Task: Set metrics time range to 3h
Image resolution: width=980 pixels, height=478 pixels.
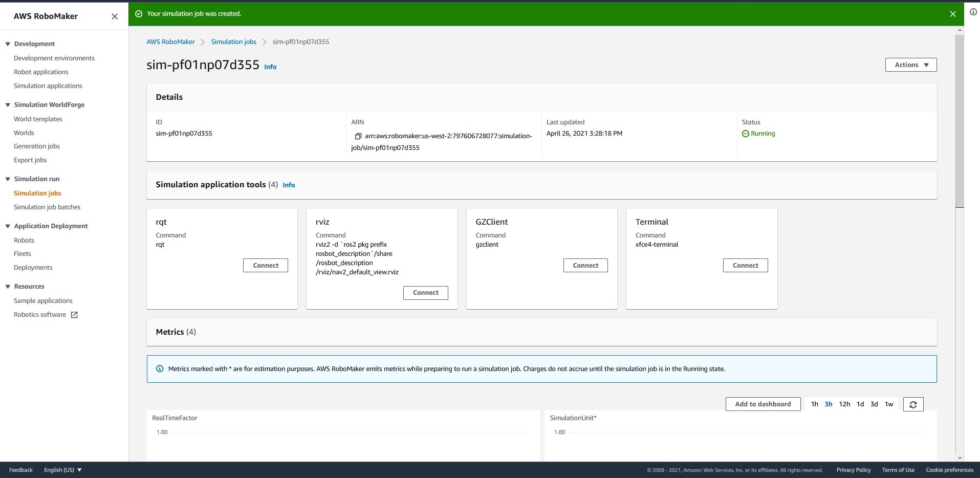Action: pyautogui.click(x=829, y=404)
